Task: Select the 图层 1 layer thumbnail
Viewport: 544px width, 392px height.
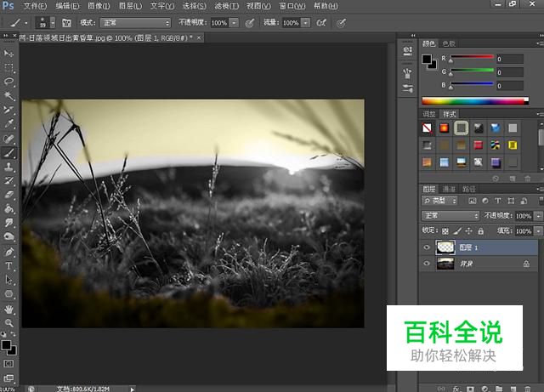Action: 445,247
